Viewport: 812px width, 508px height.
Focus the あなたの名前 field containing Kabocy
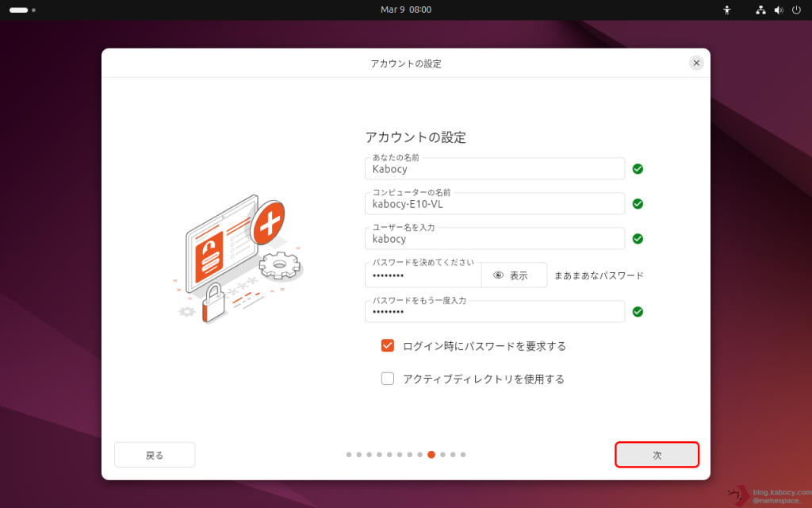coord(495,169)
